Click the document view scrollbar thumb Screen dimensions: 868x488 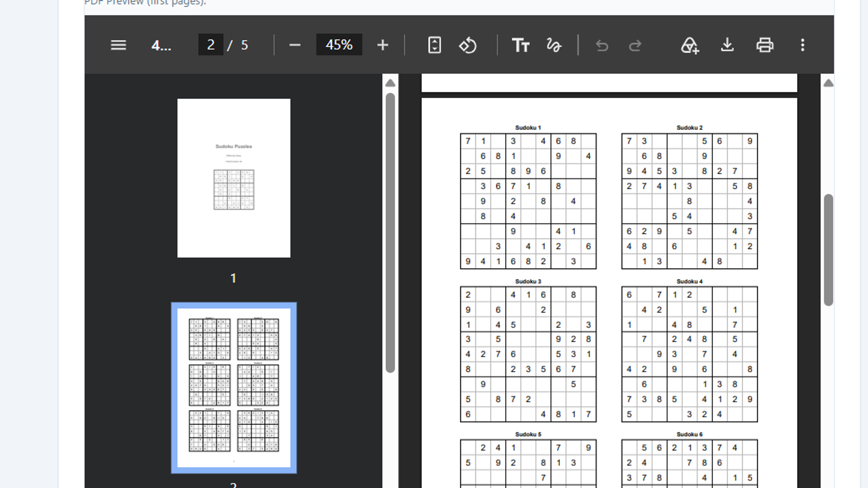[x=828, y=250]
